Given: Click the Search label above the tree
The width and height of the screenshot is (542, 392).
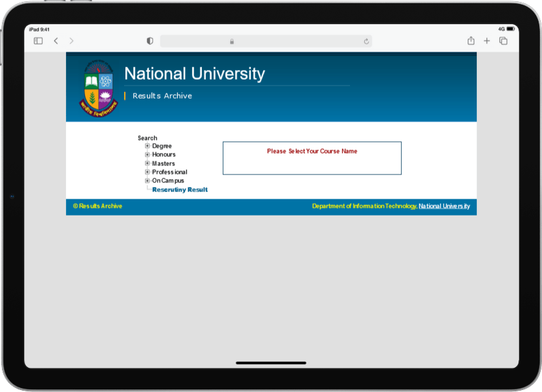Looking at the screenshot, I should tap(147, 138).
